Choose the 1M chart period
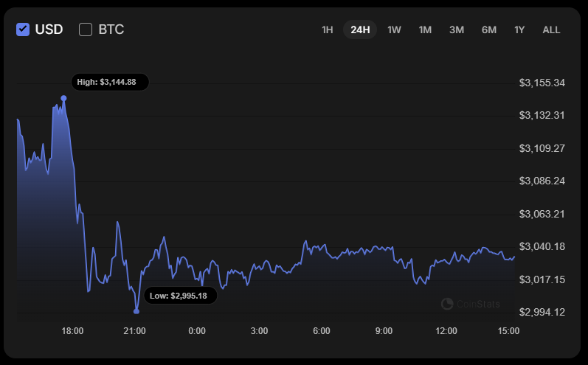 [x=425, y=29]
